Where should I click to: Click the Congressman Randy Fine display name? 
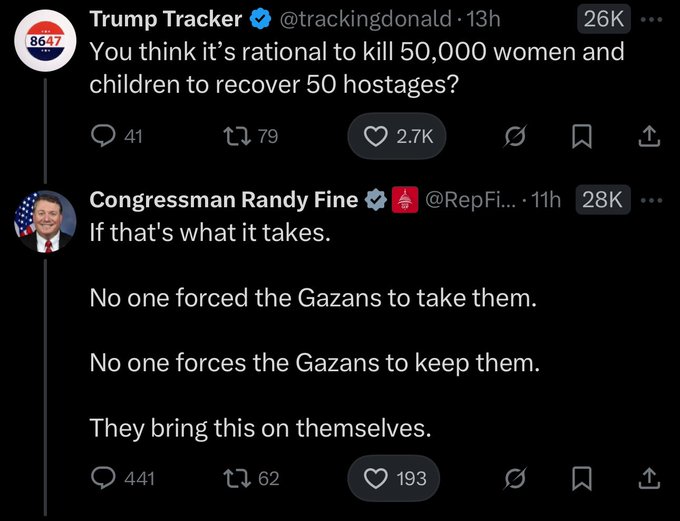[x=223, y=200]
